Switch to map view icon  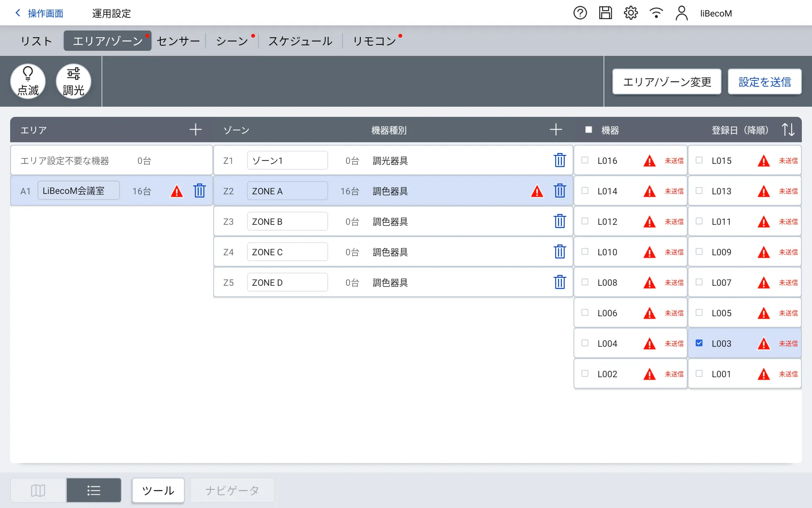click(38, 490)
